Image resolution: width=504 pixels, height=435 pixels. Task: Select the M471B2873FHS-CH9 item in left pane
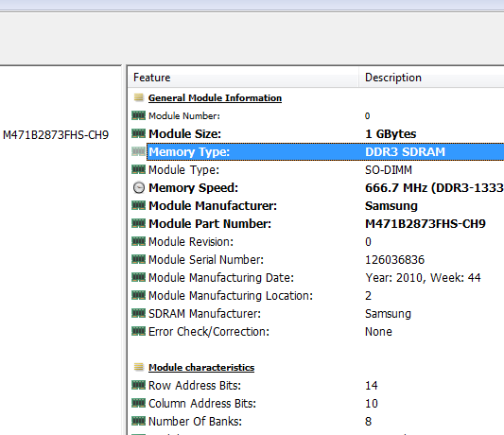pos(56,135)
